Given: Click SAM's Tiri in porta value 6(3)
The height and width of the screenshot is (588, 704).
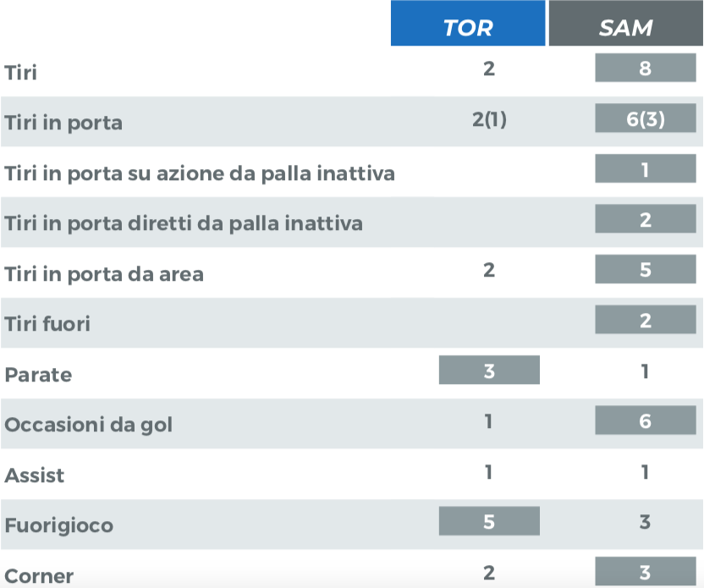Looking at the screenshot, I should tap(645, 119).
